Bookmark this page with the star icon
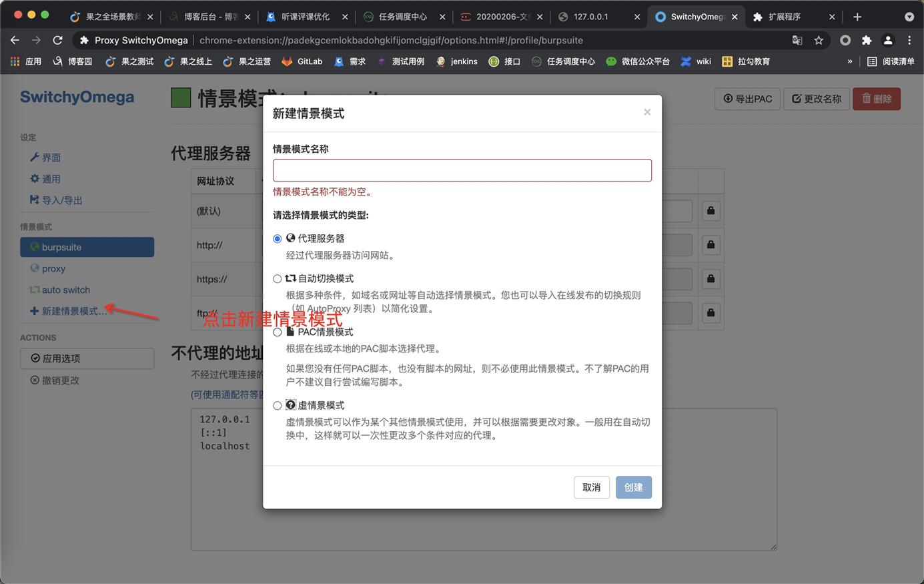The image size is (924, 584). coord(819,40)
